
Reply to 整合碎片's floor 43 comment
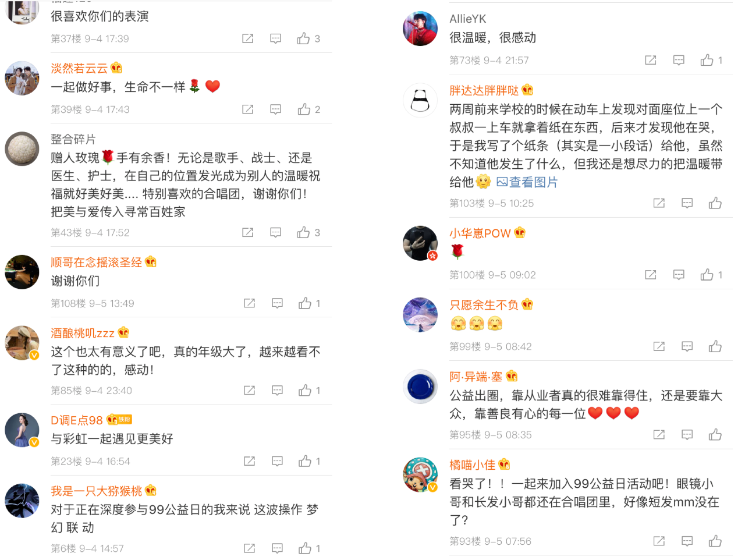coord(276,233)
